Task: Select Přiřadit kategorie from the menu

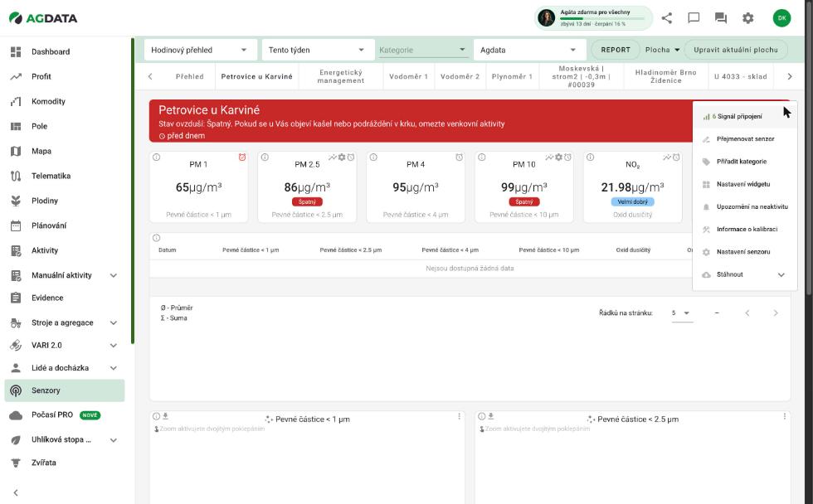Action: click(x=745, y=162)
